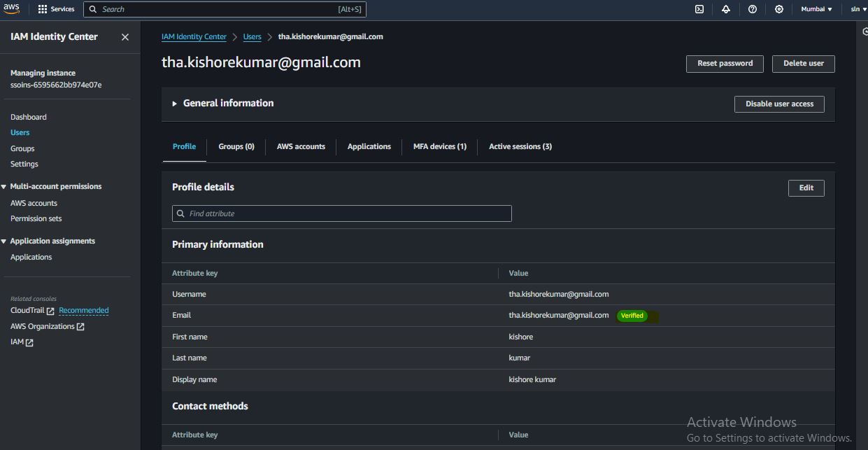This screenshot has height=450, width=868.
Task: Expand the General information section
Action: (x=175, y=104)
